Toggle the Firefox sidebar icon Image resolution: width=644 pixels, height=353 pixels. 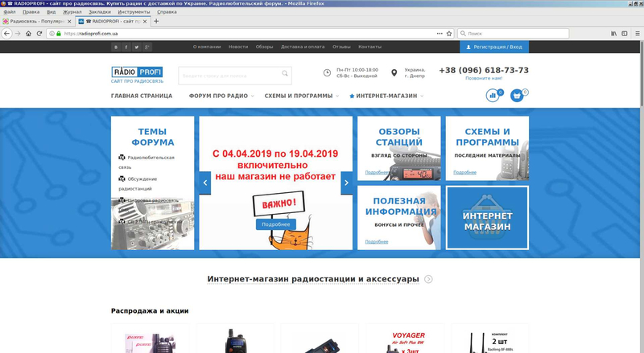pos(625,34)
